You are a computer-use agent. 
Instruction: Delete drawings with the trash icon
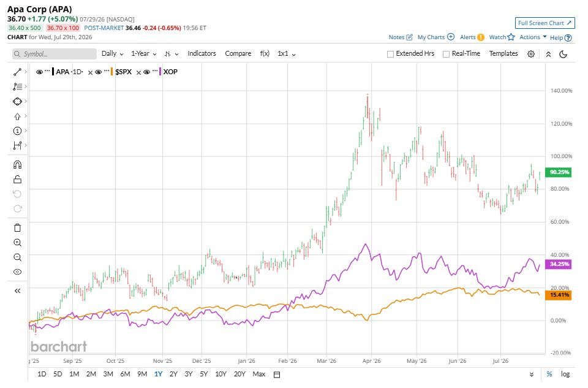[17, 228]
